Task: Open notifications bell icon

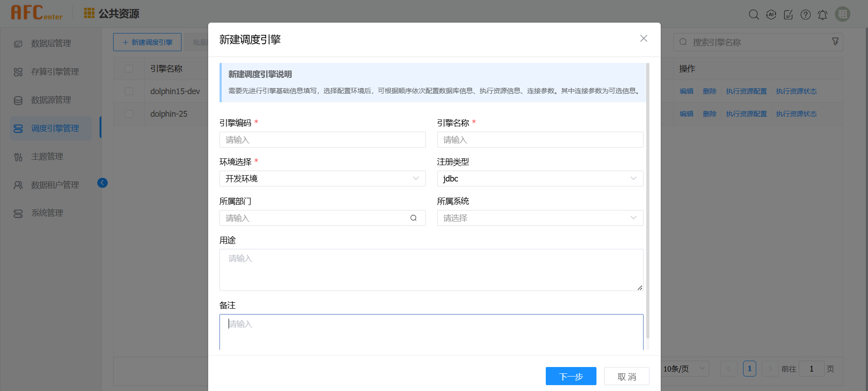Action: [x=822, y=15]
